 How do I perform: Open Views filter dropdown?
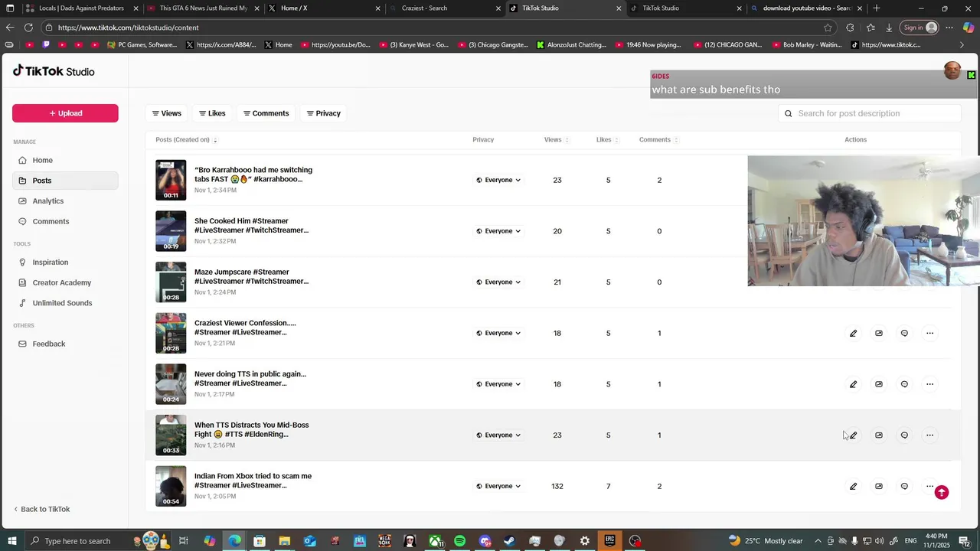pos(167,113)
